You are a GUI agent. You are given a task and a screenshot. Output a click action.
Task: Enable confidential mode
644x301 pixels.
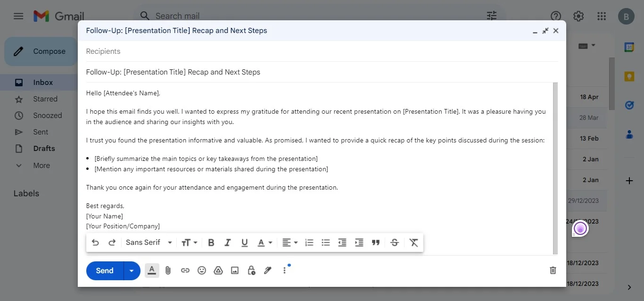click(x=251, y=270)
